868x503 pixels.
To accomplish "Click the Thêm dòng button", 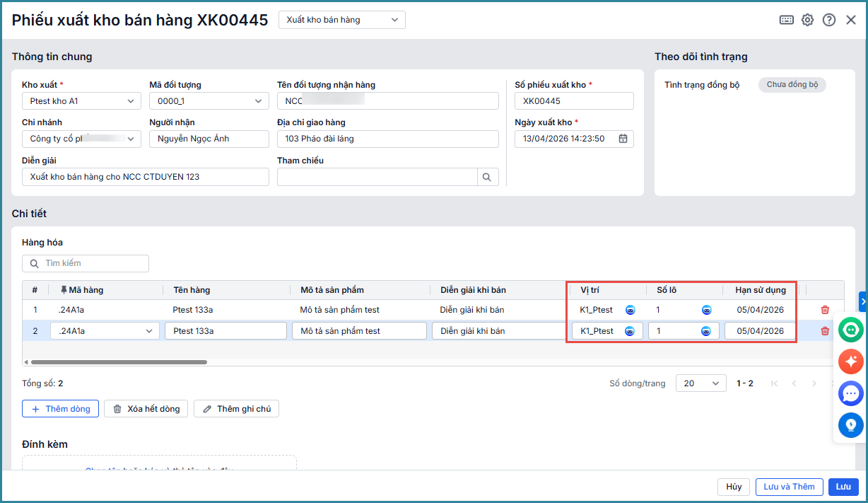I will pyautogui.click(x=61, y=409).
